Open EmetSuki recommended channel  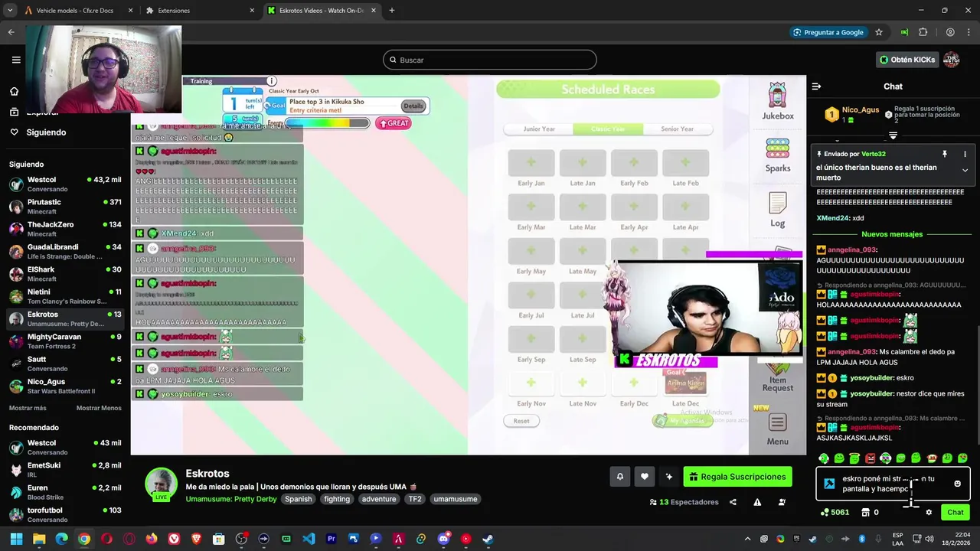64,469
